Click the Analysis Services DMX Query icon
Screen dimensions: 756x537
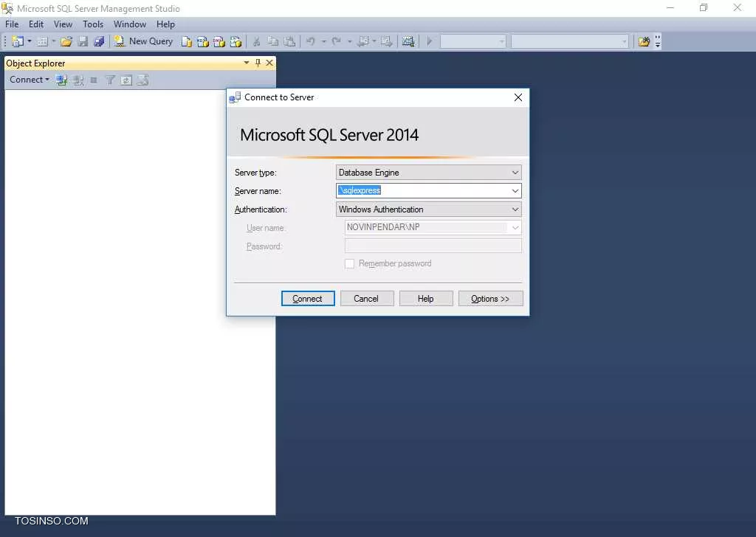pyautogui.click(x=219, y=41)
